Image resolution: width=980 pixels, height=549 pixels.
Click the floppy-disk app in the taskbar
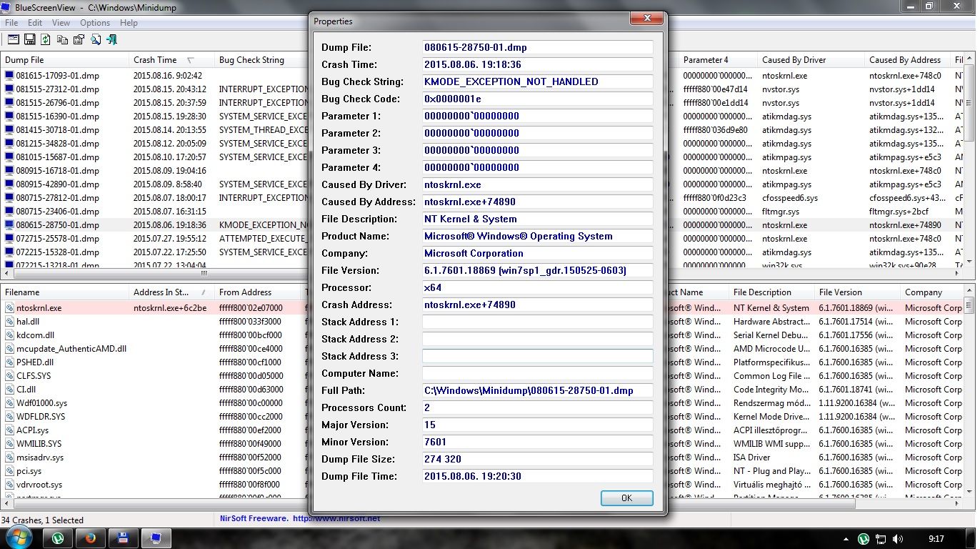click(x=123, y=538)
